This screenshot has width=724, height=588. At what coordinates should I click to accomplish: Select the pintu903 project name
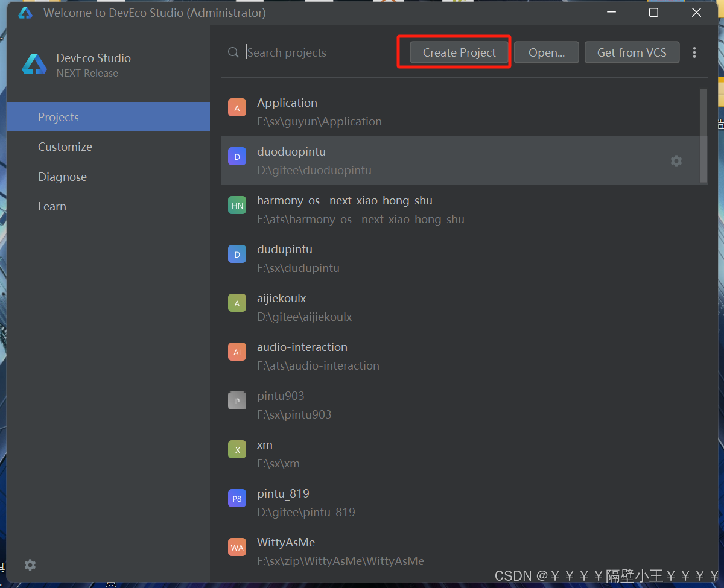coord(281,396)
